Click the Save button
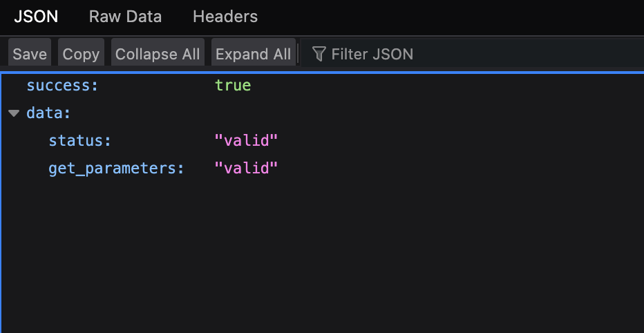The image size is (644, 333). click(30, 53)
